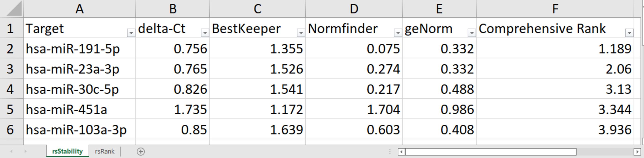Select cell hsa-miR-103a-3p

(79, 129)
